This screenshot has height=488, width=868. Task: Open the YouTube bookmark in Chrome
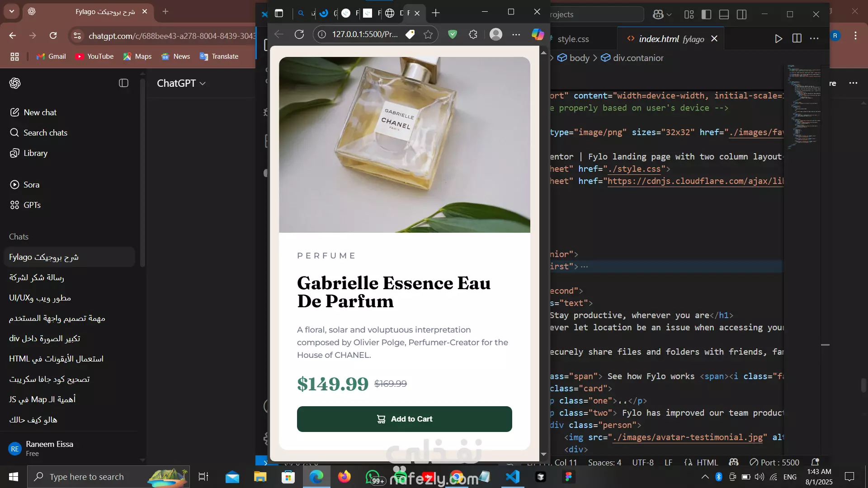pyautogui.click(x=94, y=56)
